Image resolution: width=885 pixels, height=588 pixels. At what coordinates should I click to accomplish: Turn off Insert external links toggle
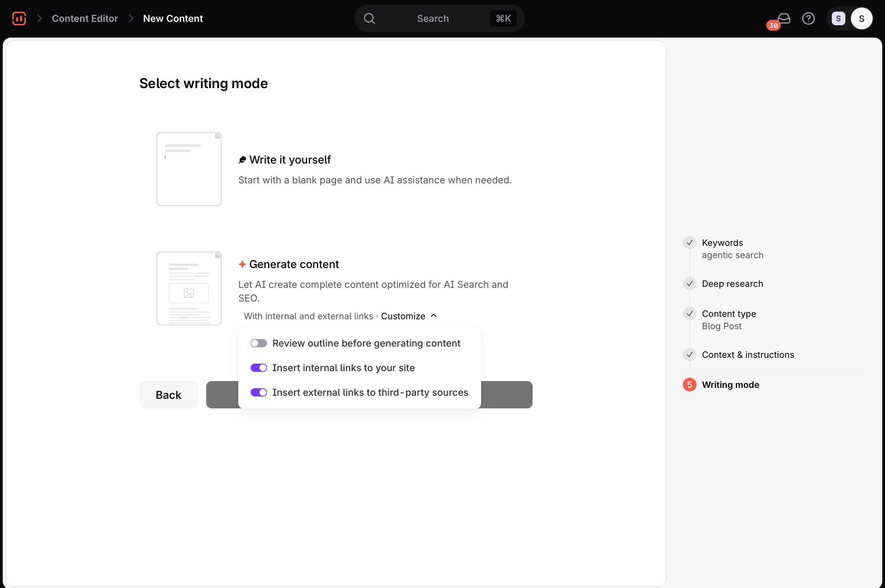tap(259, 392)
